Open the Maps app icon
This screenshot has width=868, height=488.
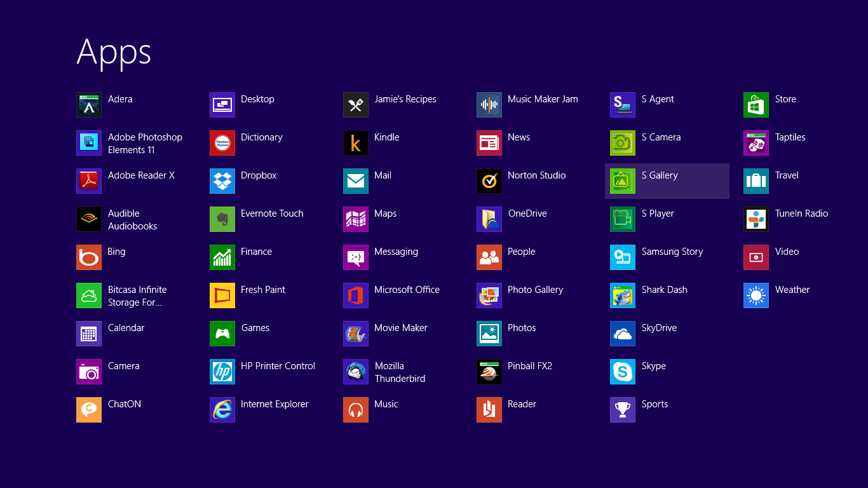tap(356, 219)
